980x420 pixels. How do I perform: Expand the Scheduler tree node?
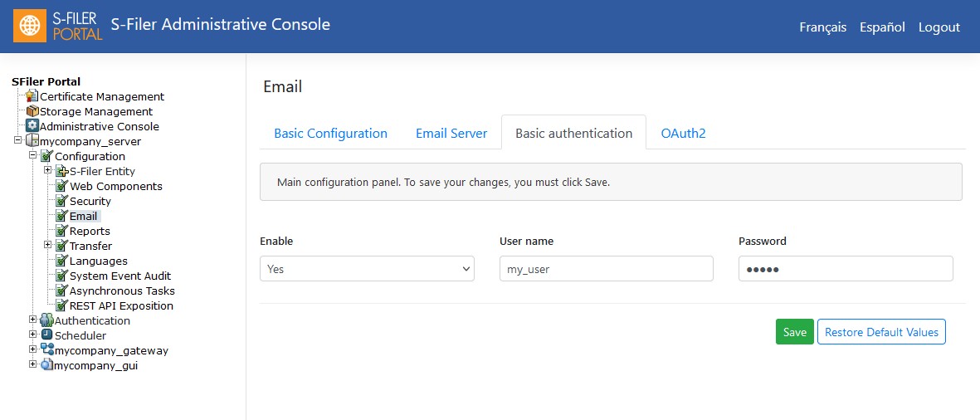click(32, 335)
